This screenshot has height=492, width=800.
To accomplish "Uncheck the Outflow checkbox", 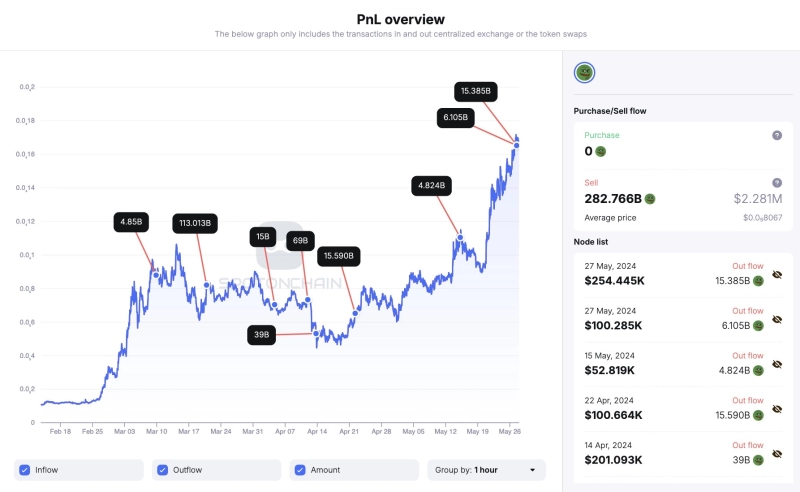I will point(163,470).
